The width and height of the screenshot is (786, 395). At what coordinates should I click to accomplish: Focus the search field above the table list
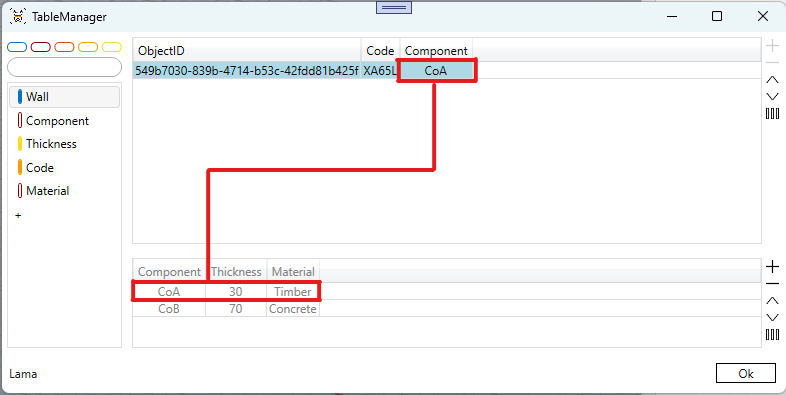[x=65, y=67]
